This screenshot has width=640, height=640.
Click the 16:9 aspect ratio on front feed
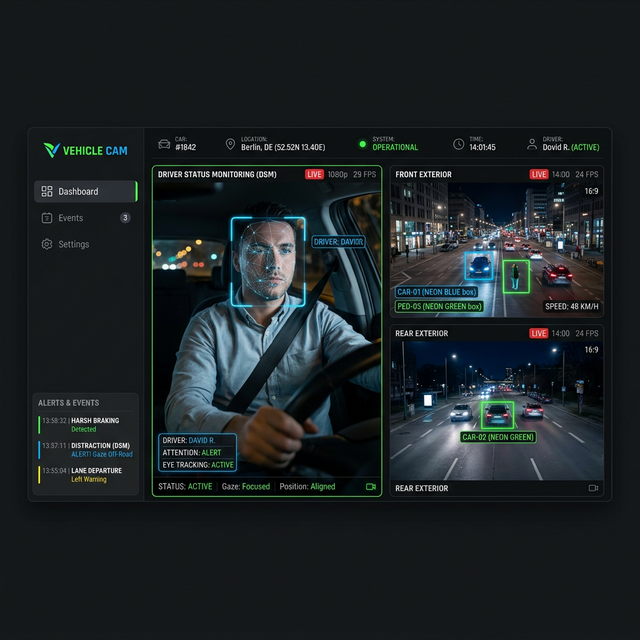(x=591, y=191)
